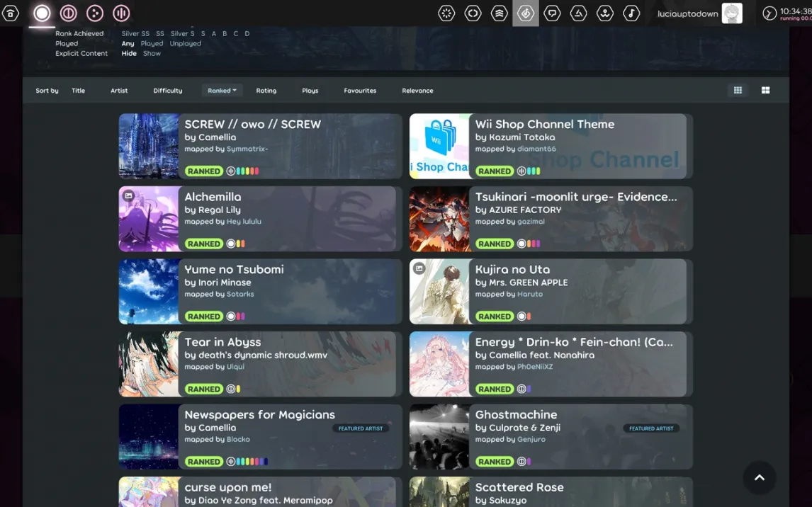Screen dimensions: 812x507
Task: Switch to osu!taiko ruleset icon
Action: pyautogui.click(x=69, y=13)
